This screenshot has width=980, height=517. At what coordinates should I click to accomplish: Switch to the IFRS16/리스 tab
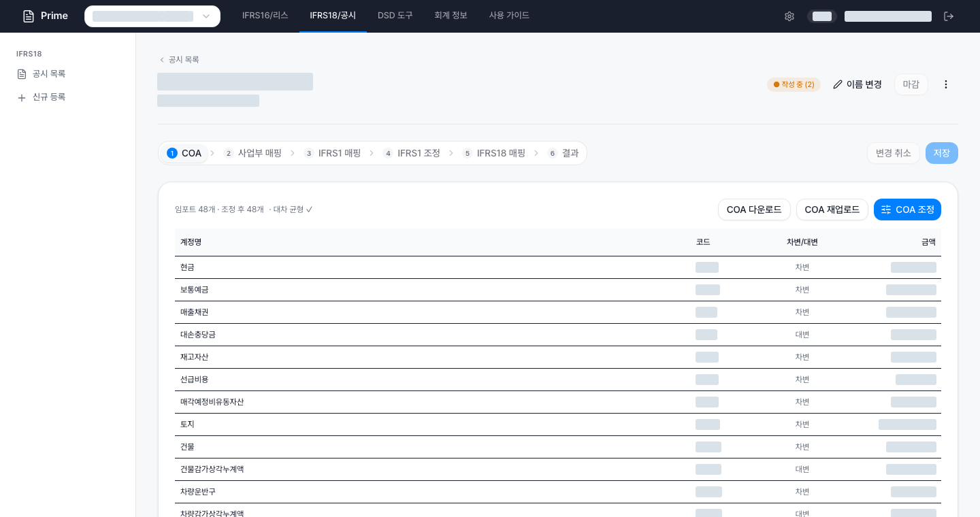pos(265,16)
